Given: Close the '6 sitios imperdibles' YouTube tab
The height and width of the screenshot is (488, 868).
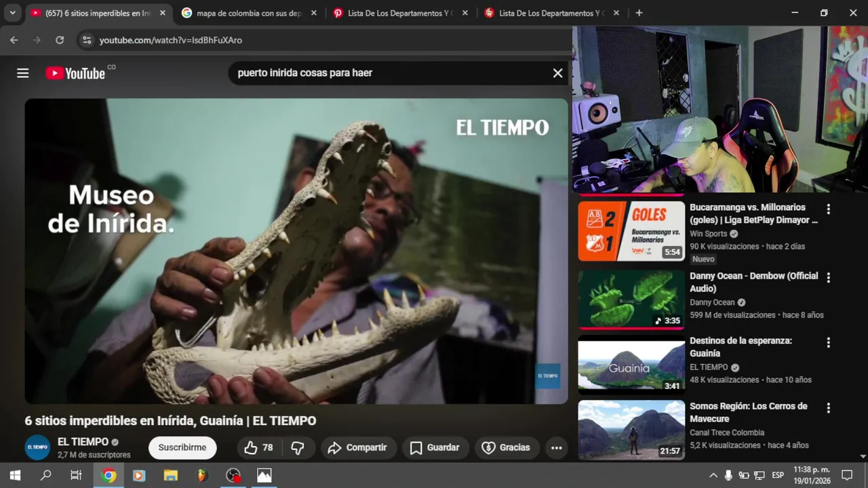Looking at the screenshot, I should pos(162,13).
